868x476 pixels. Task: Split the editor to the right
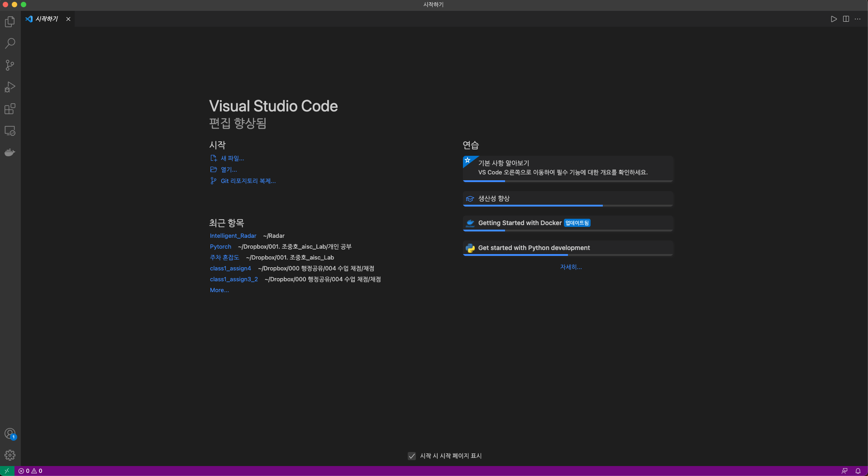(x=846, y=19)
